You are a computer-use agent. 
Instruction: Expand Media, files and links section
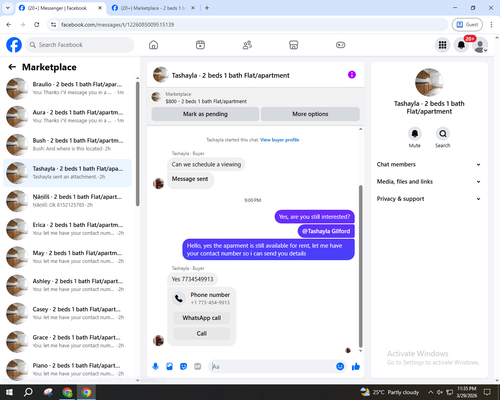click(429, 182)
